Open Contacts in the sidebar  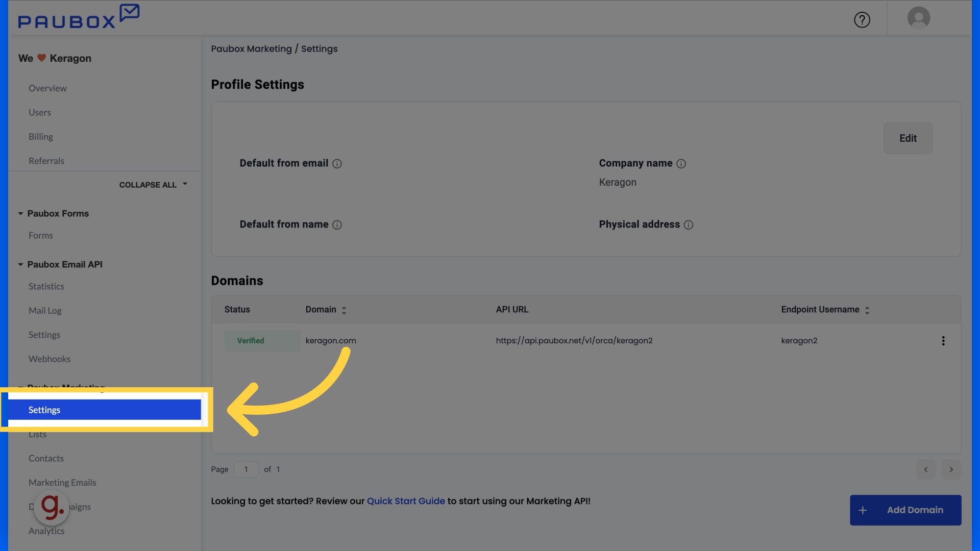click(x=46, y=459)
